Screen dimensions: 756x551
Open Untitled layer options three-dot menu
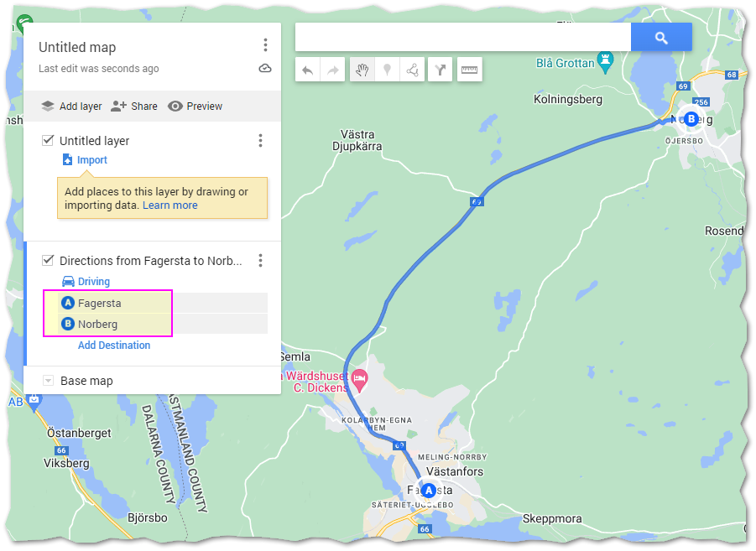(x=260, y=140)
